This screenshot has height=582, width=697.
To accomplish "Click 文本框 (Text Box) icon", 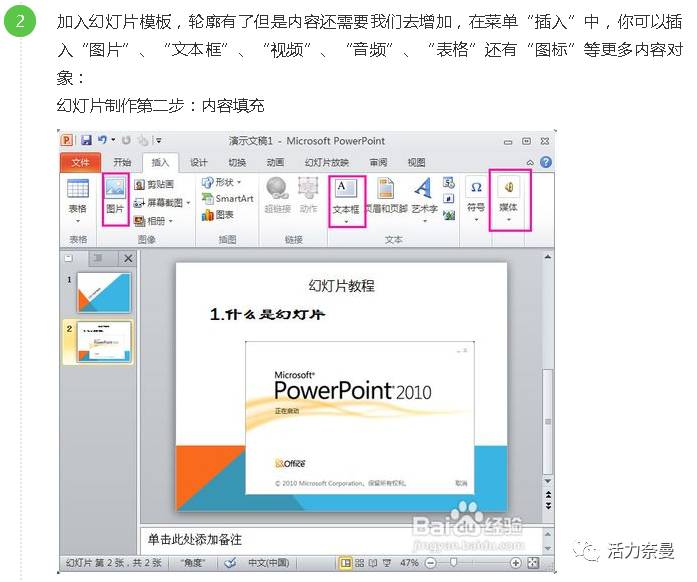I will [x=346, y=189].
